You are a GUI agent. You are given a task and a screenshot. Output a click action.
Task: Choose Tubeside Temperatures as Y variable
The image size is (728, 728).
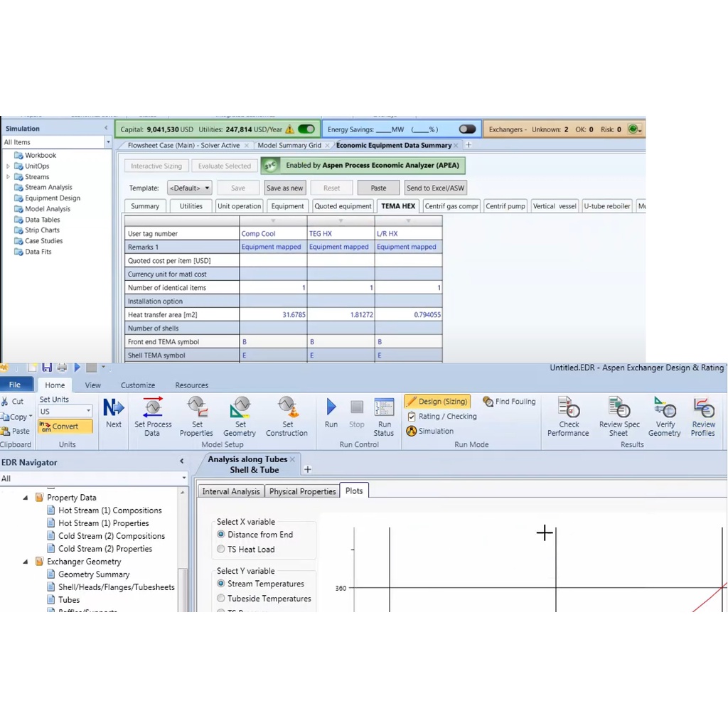(x=221, y=599)
